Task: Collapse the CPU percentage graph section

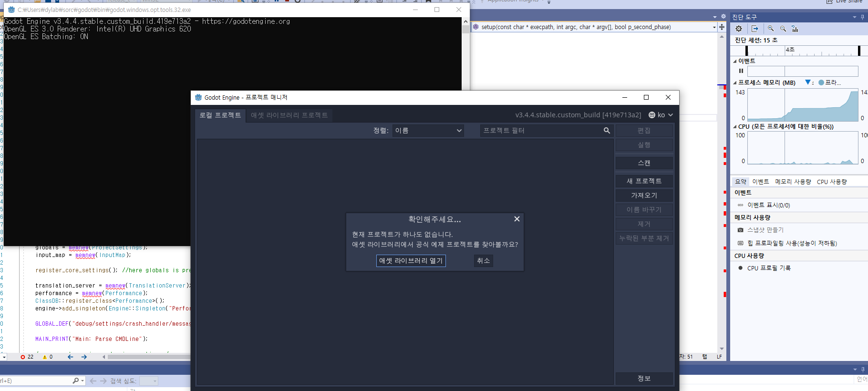Action: pos(735,127)
